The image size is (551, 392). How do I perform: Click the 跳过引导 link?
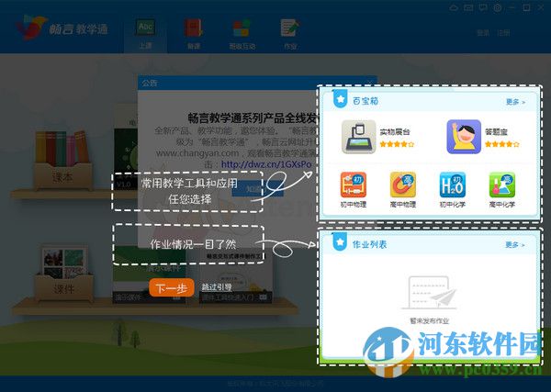(217, 287)
